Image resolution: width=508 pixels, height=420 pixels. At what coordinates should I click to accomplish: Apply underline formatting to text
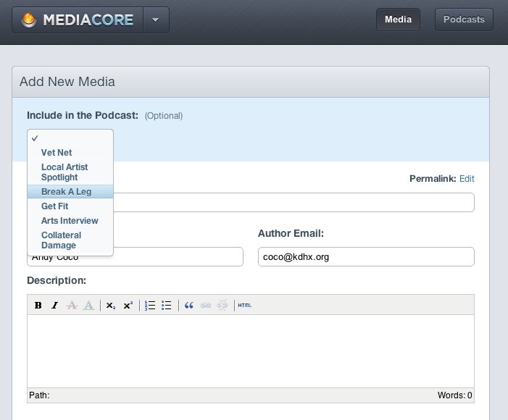(88, 306)
